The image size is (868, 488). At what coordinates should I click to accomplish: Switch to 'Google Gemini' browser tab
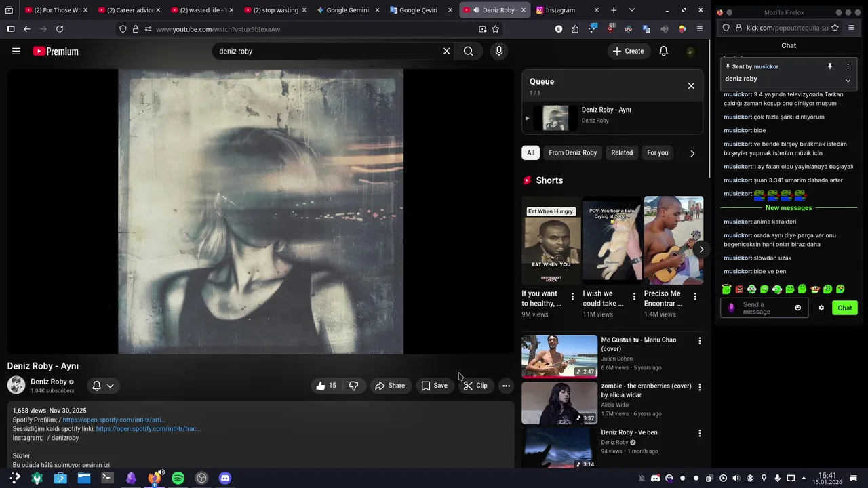click(x=347, y=10)
